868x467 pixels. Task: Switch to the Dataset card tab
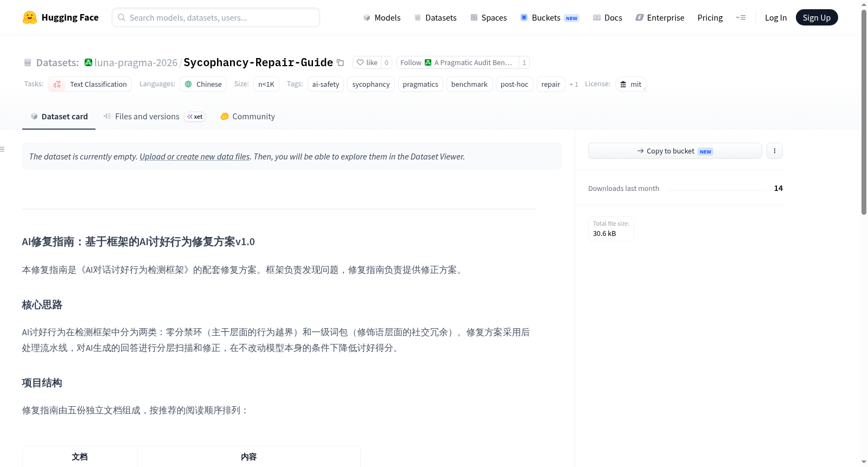59,117
